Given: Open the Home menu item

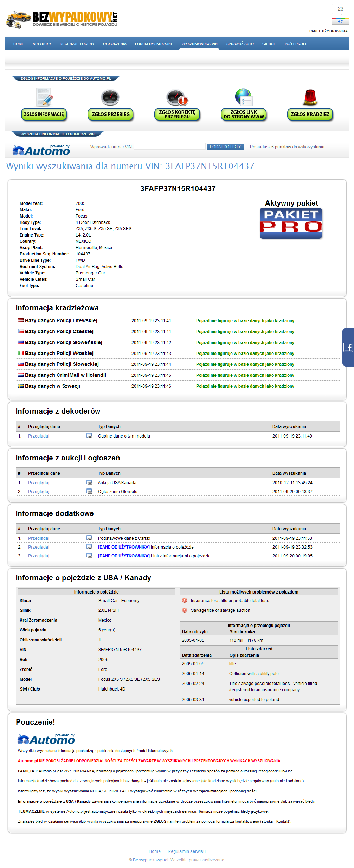Looking at the screenshot, I should tap(19, 44).
